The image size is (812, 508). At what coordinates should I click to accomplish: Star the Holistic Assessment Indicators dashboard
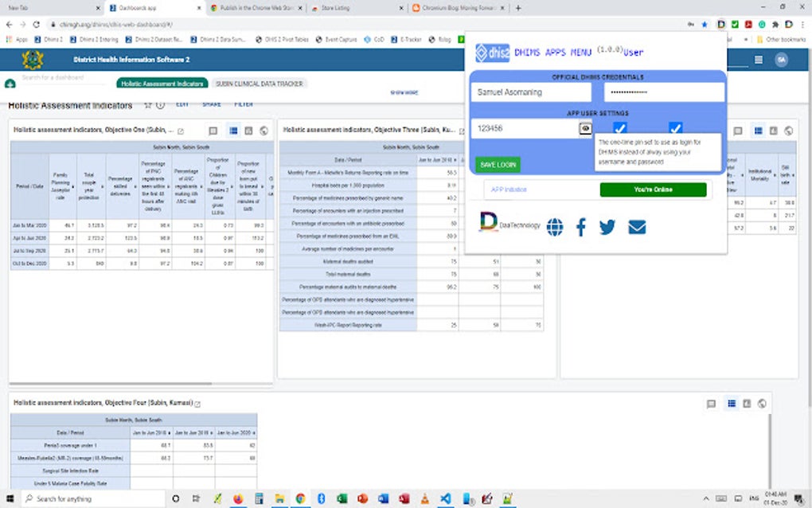point(150,105)
